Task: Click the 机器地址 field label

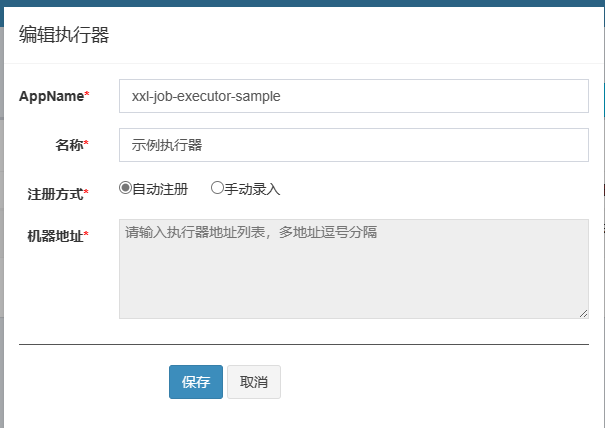Action: (x=54, y=236)
